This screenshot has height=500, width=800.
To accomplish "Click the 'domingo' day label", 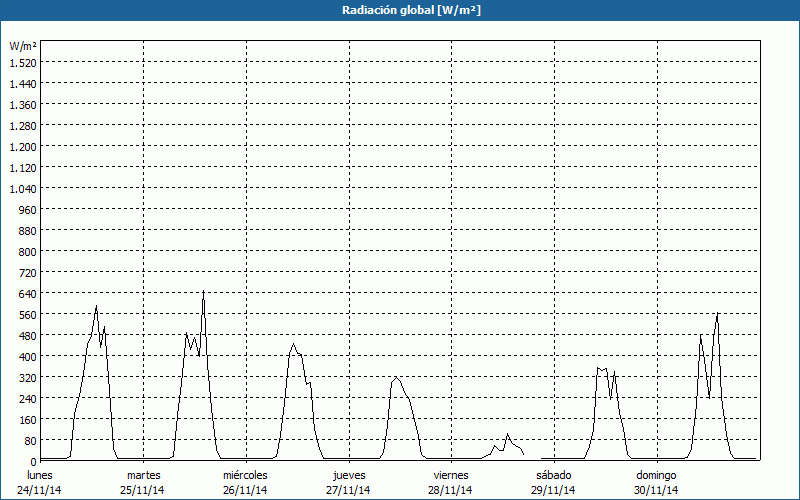I will coord(656,475).
